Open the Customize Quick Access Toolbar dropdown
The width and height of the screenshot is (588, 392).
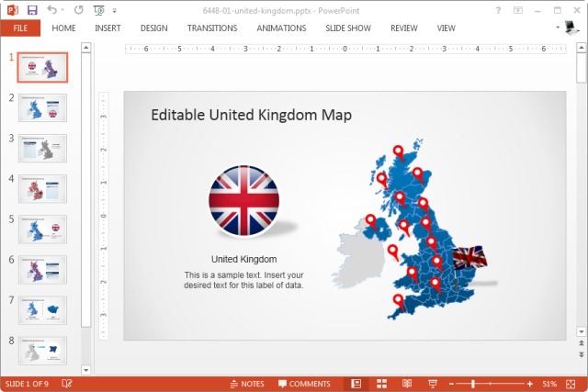[114, 10]
